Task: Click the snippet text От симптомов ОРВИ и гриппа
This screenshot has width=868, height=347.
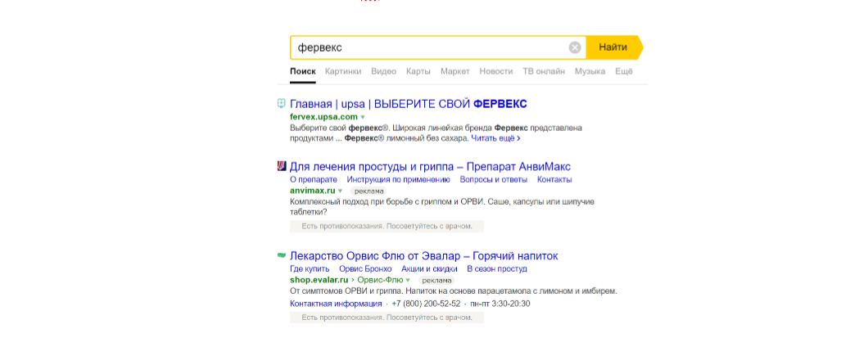Action: [454, 291]
